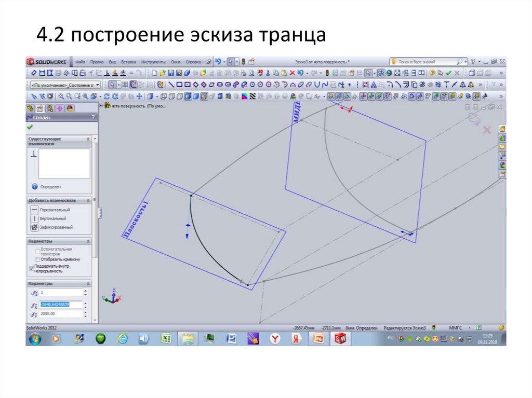
Task: Accept the spline with the green checkmark
Action: 30,127
